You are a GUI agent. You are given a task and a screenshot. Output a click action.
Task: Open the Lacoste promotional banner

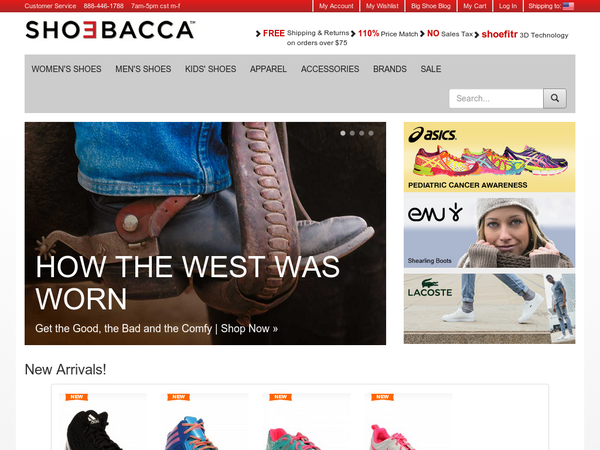click(489, 308)
